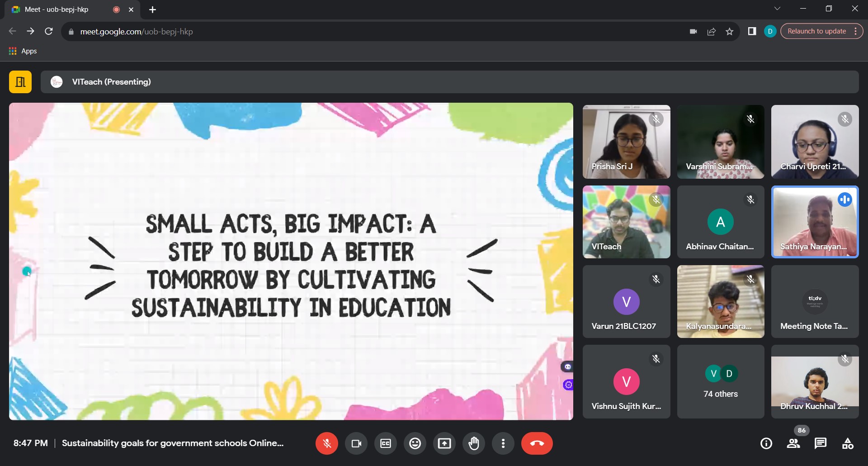Click the yellow companion icon beside VITeach
The image size is (868, 466).
coord(20,82)
